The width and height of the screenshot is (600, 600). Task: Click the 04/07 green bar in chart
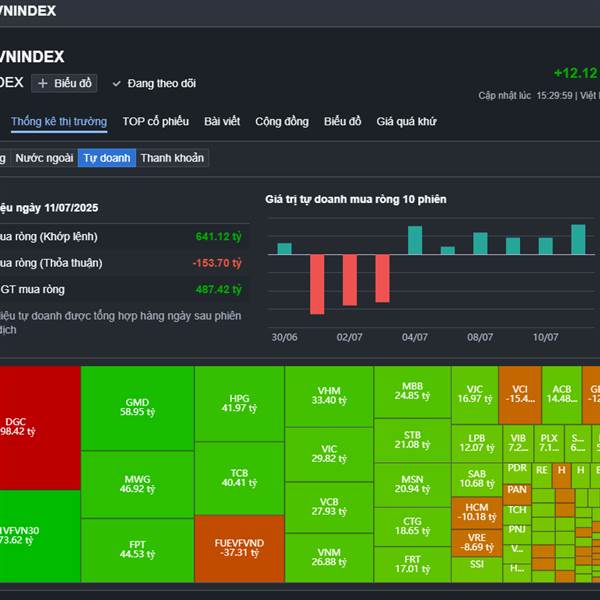coord(415,240)
